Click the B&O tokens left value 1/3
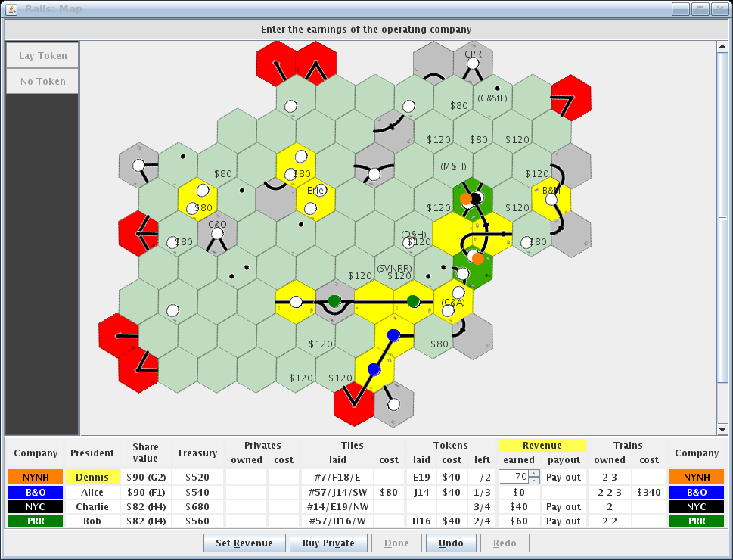 point(482,492)
